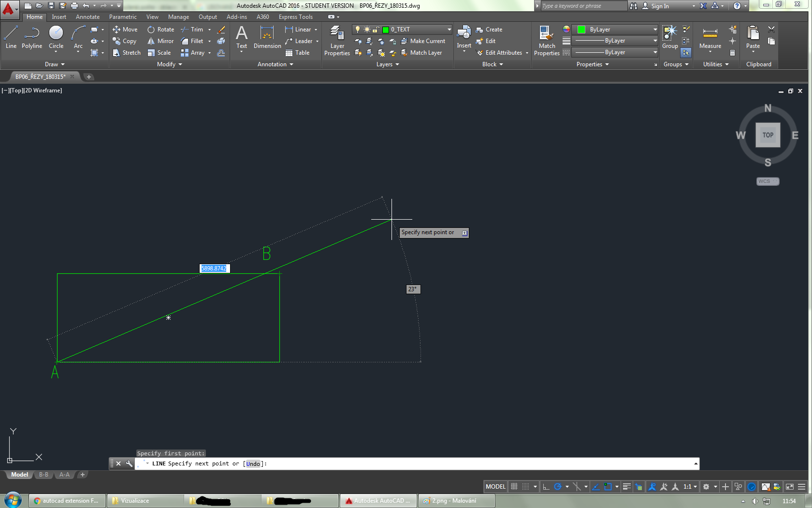Viewport: 812px width, 508px height.
Task: Activate the Stretch command
Action: pyautogui.click(x=127, y=53)
